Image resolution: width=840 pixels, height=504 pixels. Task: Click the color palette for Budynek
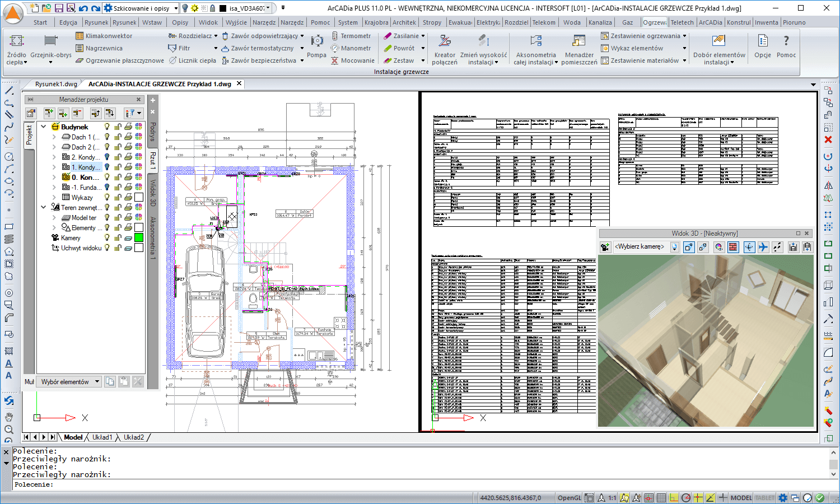coord(139,127)
